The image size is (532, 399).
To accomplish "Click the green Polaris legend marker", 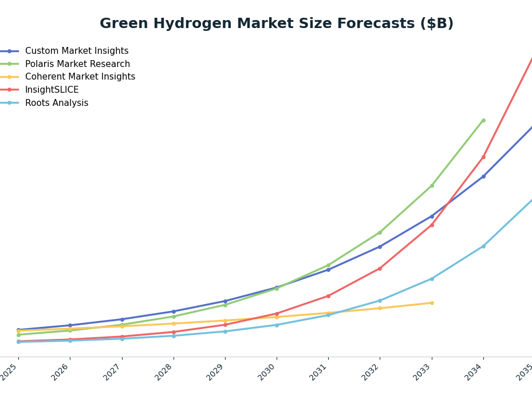I will pyautogui.click(x=9, y=64).
